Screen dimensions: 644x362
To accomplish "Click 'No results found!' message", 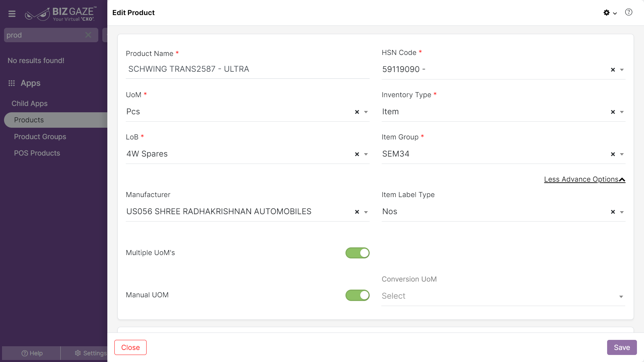I will [x=36, y=61].
